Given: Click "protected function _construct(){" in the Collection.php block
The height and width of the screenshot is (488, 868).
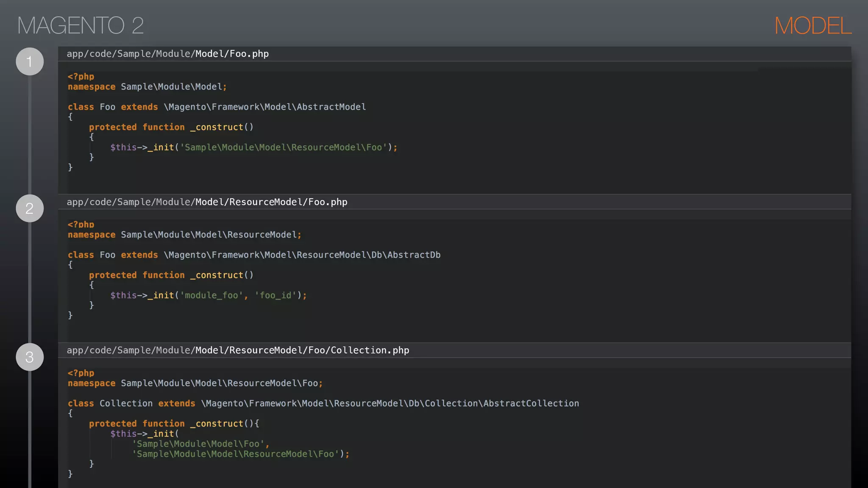Looking at the screenshot, I should pos(174,424).
